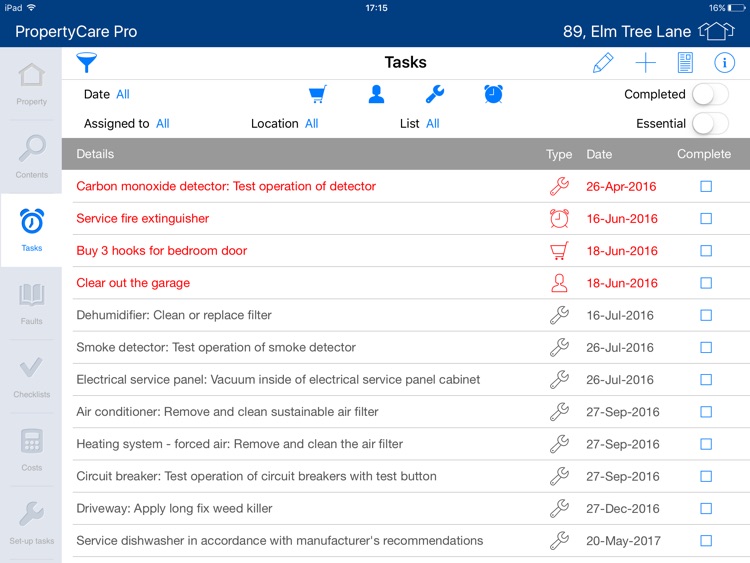Select the 20-May-2017 date cell
This screenshot has width=750, height=563.
(x=623, y=541)
